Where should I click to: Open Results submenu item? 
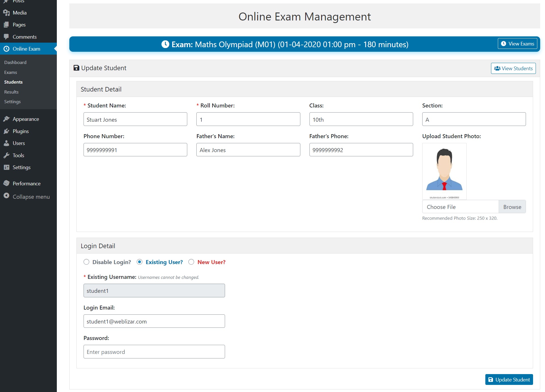coord(11,92)
